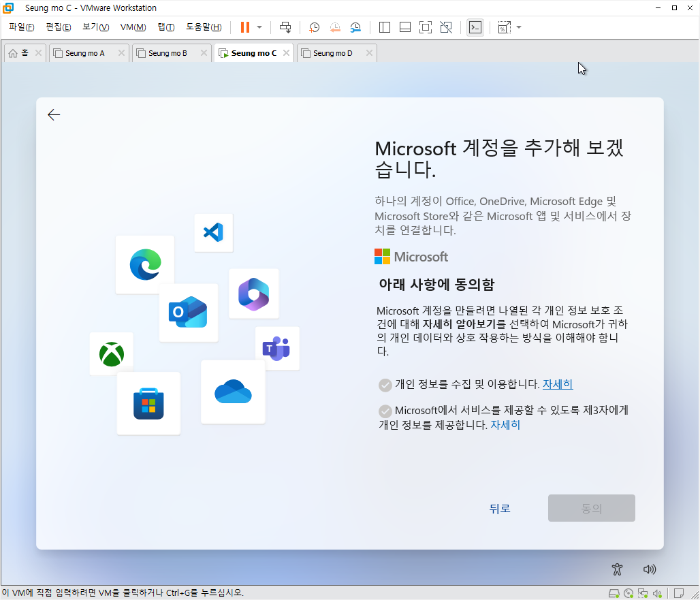
Task: Click the Xbox app tile
Action: (x=111, y=353)
